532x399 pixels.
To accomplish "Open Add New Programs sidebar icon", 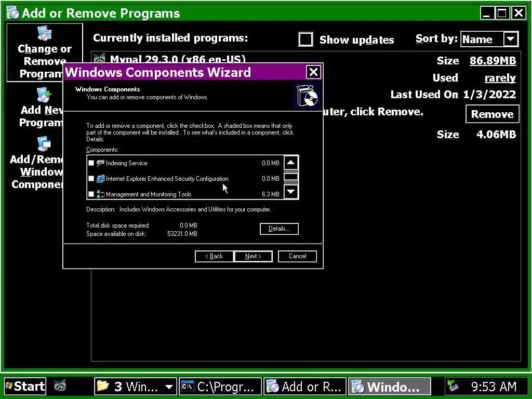I will (x=44, y=95).
